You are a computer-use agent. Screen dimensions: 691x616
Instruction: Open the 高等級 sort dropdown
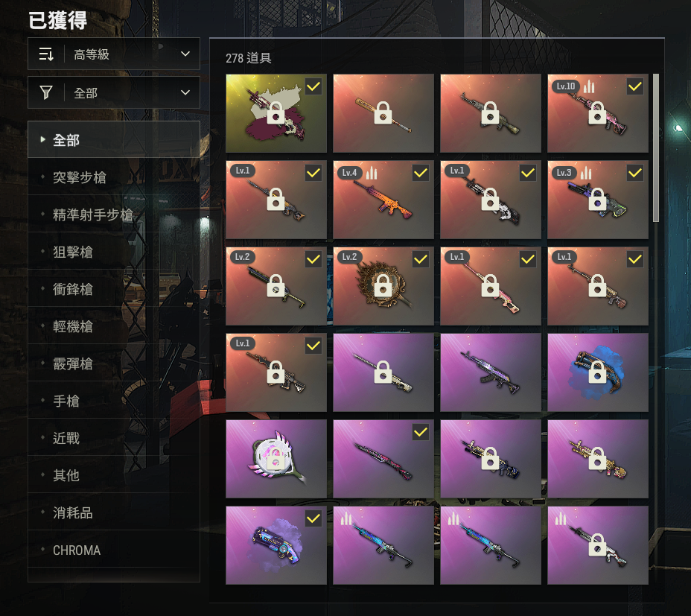(x=114, y=54)
